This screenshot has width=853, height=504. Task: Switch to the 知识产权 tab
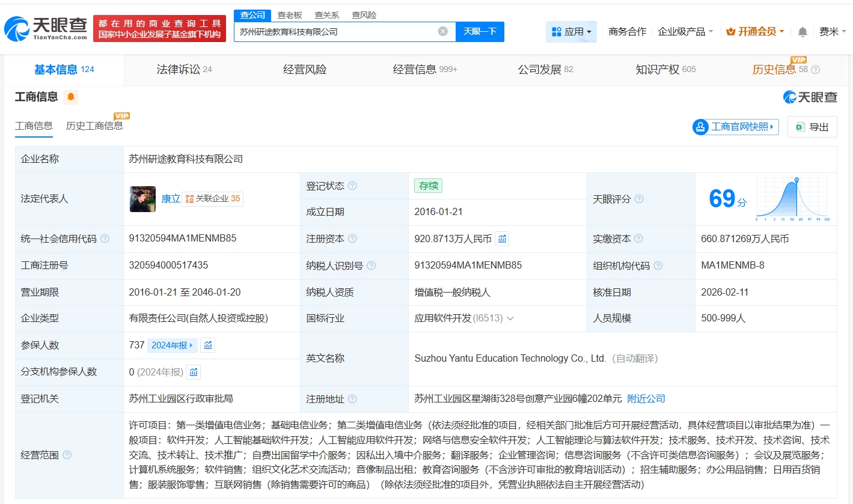click(665, 70)
